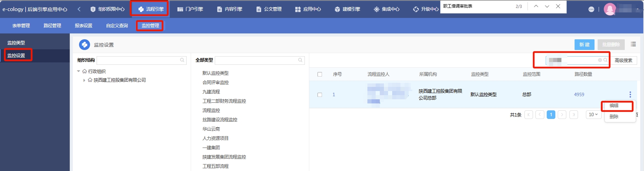Image resolution: width=644 pixels, height=171 pixels.
Task: Check the checkbox for row 1
Action: (x=320, y=95)
